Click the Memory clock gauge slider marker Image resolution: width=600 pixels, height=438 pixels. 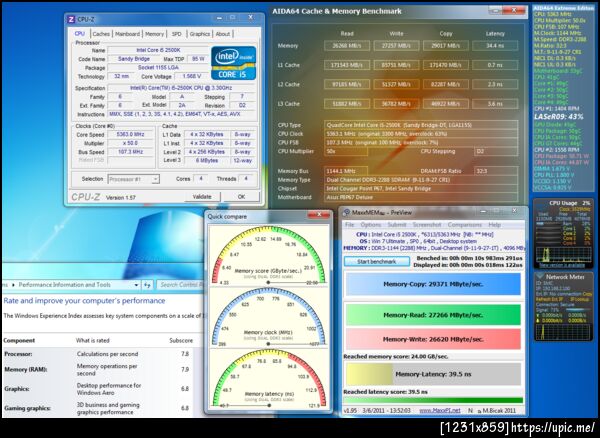(268, 344)
